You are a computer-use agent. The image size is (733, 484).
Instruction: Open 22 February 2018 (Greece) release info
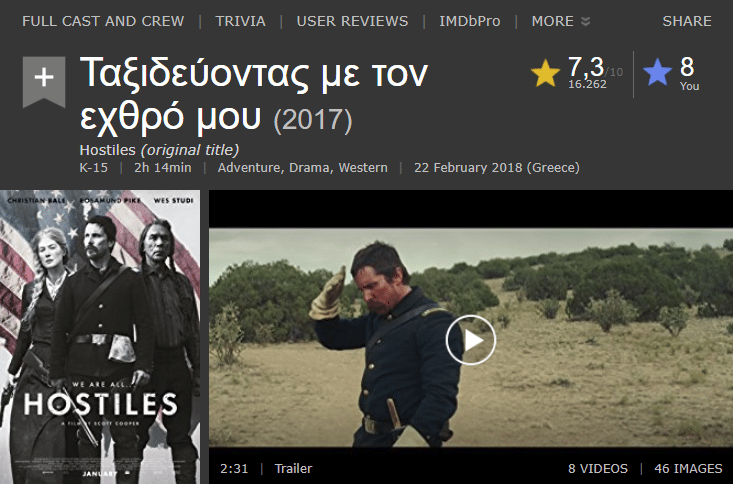click(496, 167)
